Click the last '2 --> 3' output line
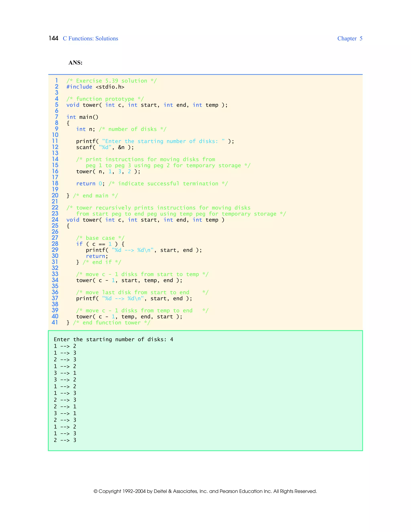The height and width of the screenshot is (532, 411). click(x=65, y=440)
